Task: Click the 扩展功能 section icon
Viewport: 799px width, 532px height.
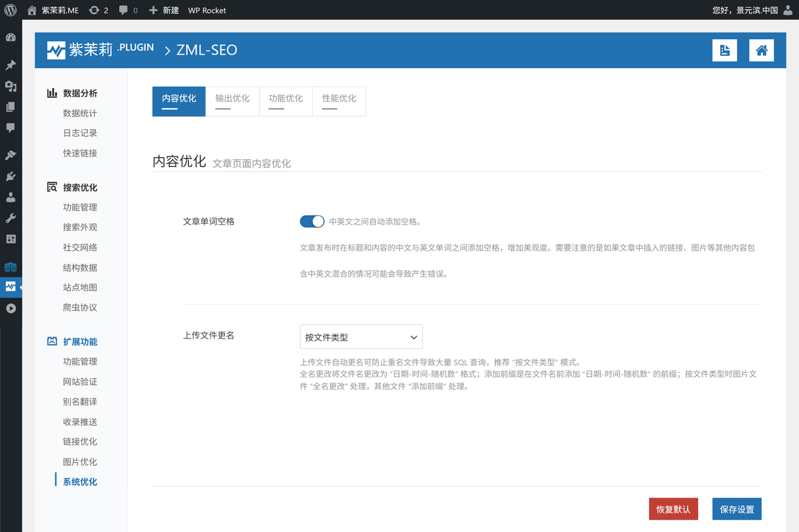Action: (x=52, y=341)
